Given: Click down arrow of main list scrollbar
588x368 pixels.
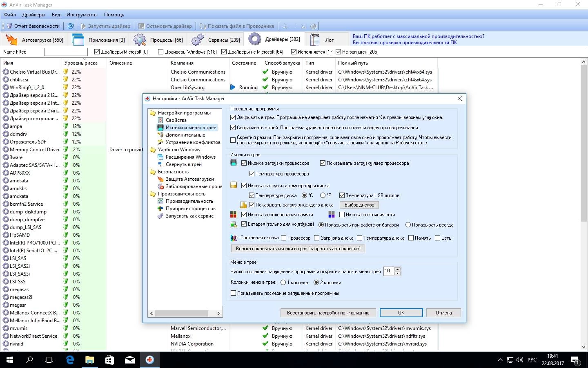Looking at the screenshot, I should (x=584, y=347).
